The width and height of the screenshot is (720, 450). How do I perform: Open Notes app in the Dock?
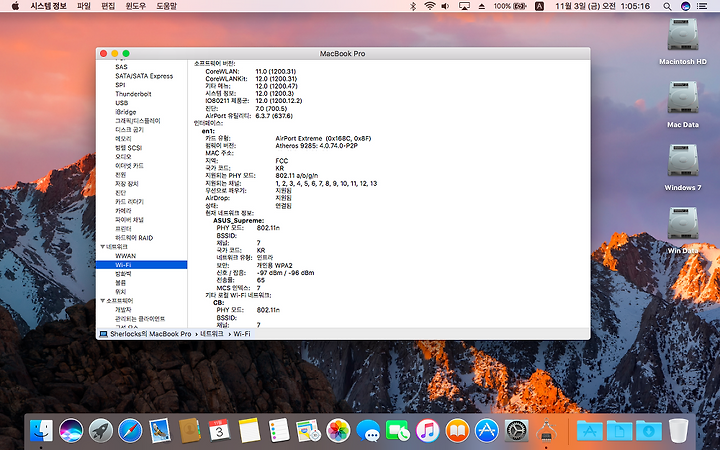coord(249,431)
